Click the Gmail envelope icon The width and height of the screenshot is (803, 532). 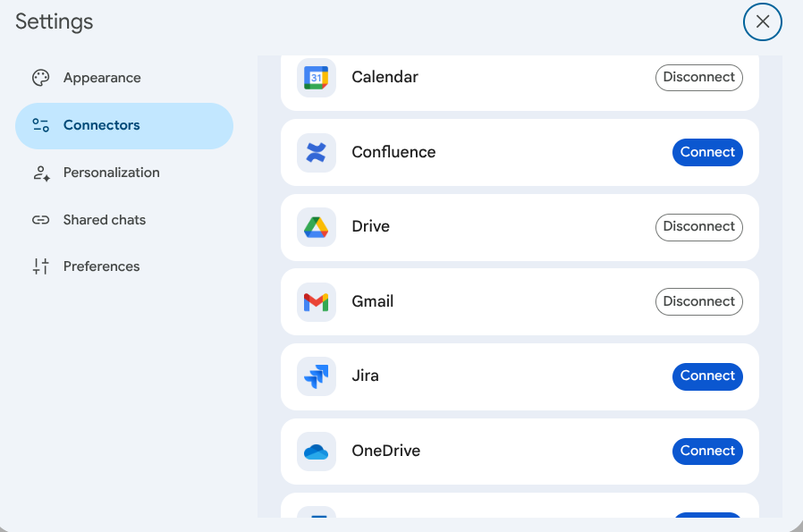(x=316, y=302)
